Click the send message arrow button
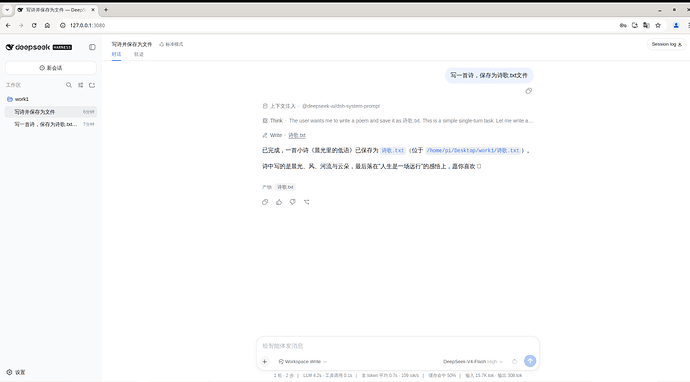690x382 pixels. point(530,361)
